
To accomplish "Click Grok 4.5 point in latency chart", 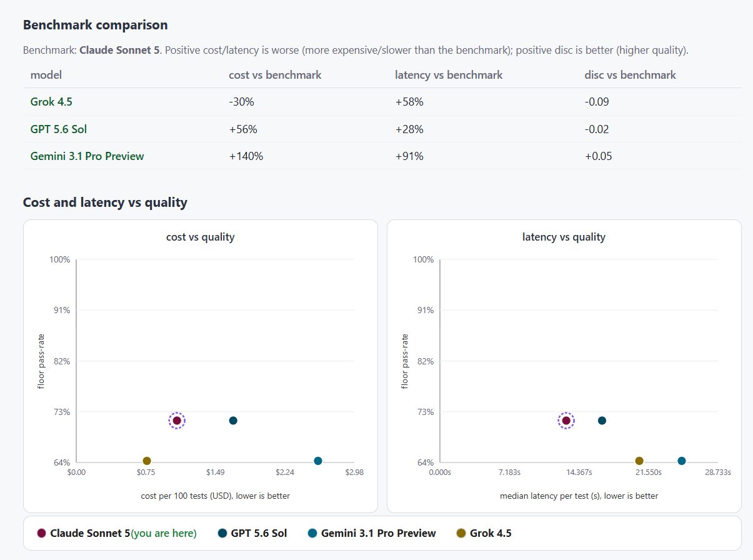I will (x=639, y=461).
